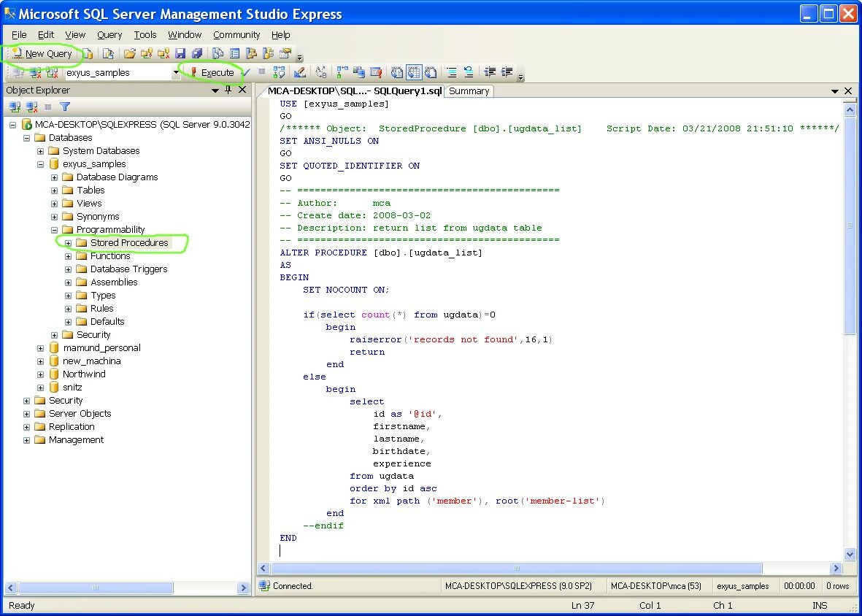
Task: Switch output to Results to Grid
Action: [414, 72]
